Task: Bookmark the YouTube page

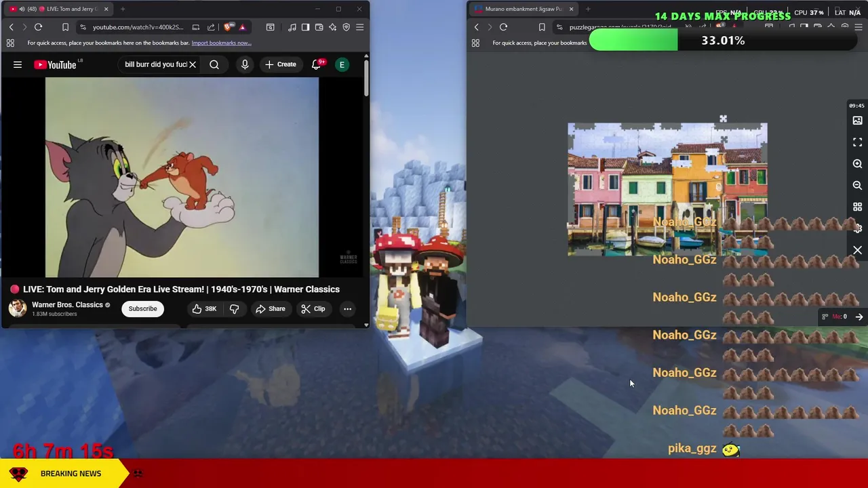Action: tap(65, 27)
